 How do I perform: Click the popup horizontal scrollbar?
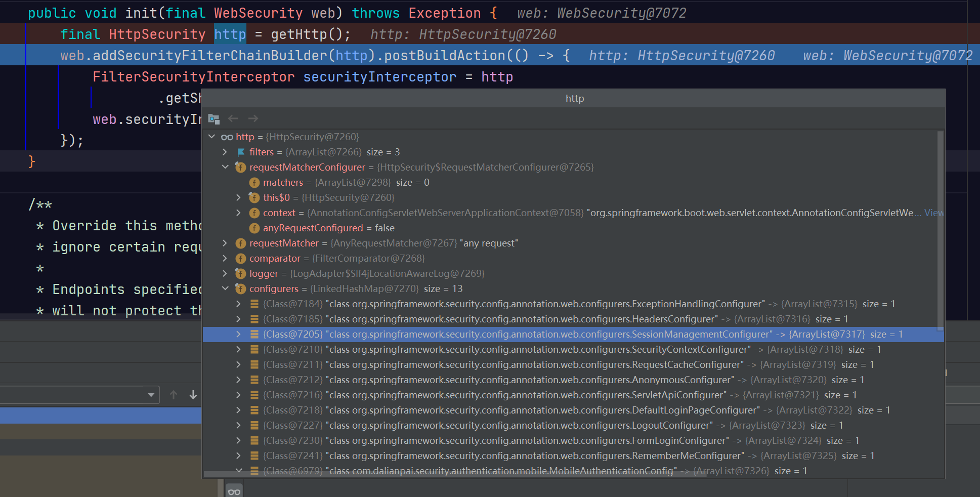(x=455, y=474)
